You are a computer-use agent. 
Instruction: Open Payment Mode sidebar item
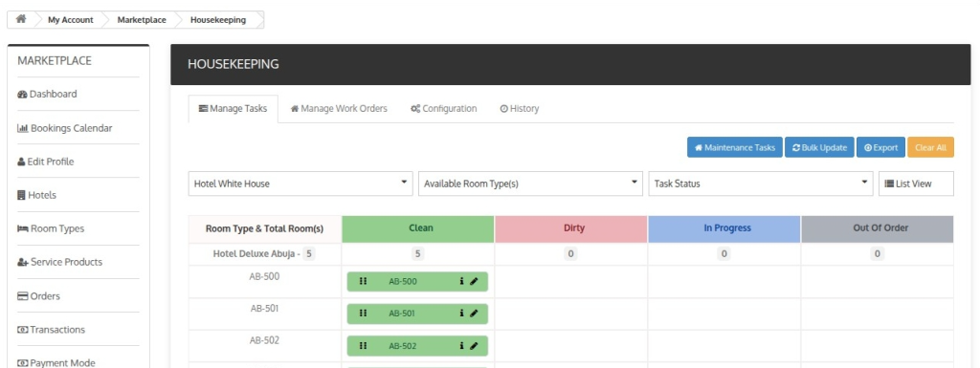(56, 363)
